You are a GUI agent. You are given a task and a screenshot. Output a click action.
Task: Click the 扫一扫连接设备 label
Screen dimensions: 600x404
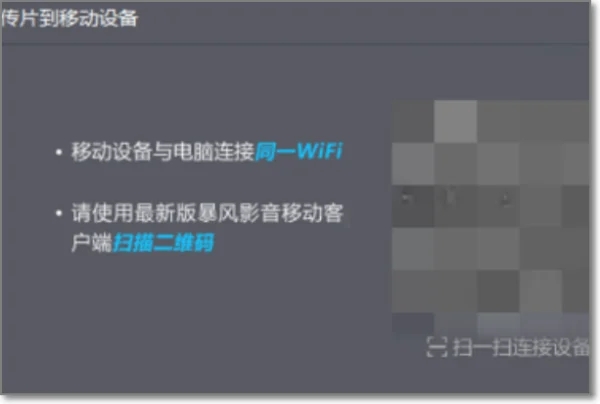521,347
